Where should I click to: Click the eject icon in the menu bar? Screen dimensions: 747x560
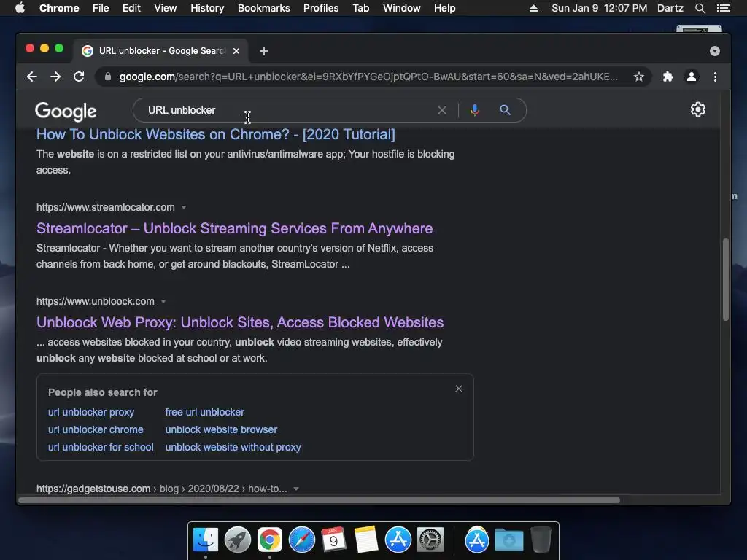coord(533,8)
